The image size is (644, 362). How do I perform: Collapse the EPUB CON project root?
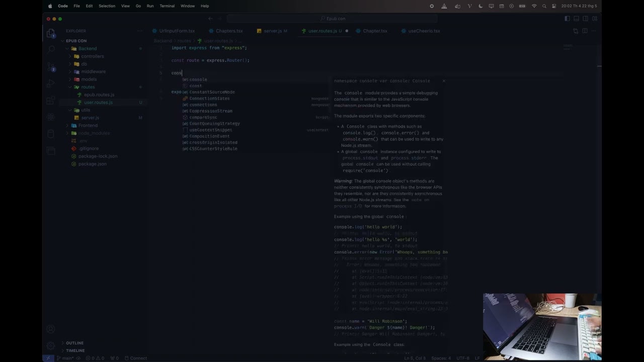[x=76, y=41]
